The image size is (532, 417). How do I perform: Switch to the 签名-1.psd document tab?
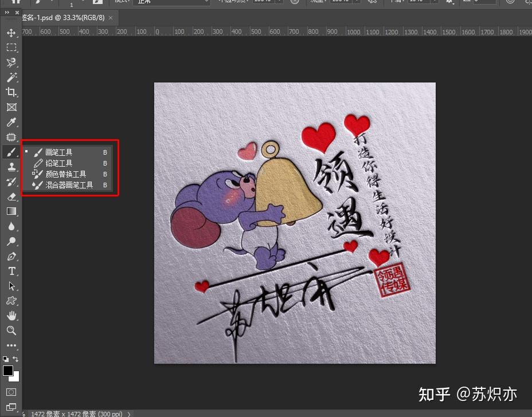coord(63,18)
